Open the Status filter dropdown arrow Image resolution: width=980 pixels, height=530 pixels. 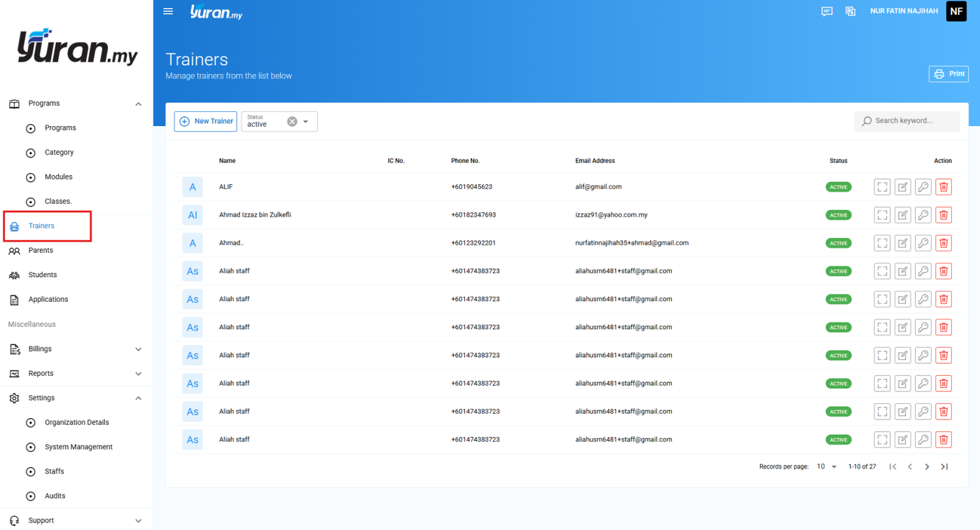click(x=306, y=122)
